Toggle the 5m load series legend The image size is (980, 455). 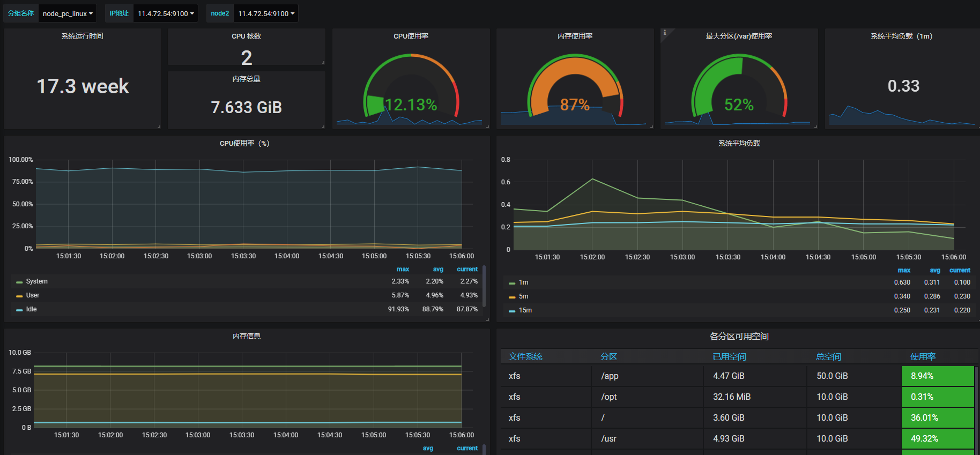tap(524, 296)
